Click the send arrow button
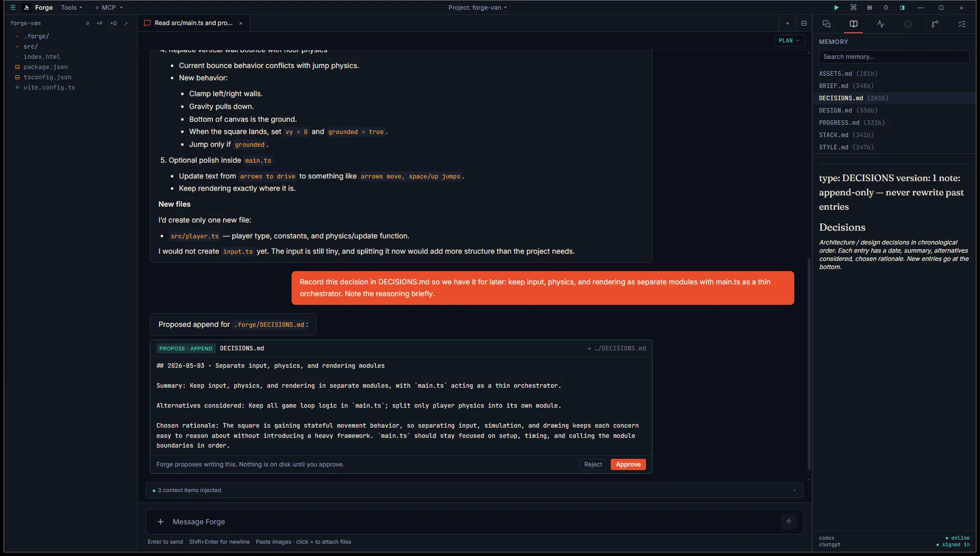 tap(789, 522)
